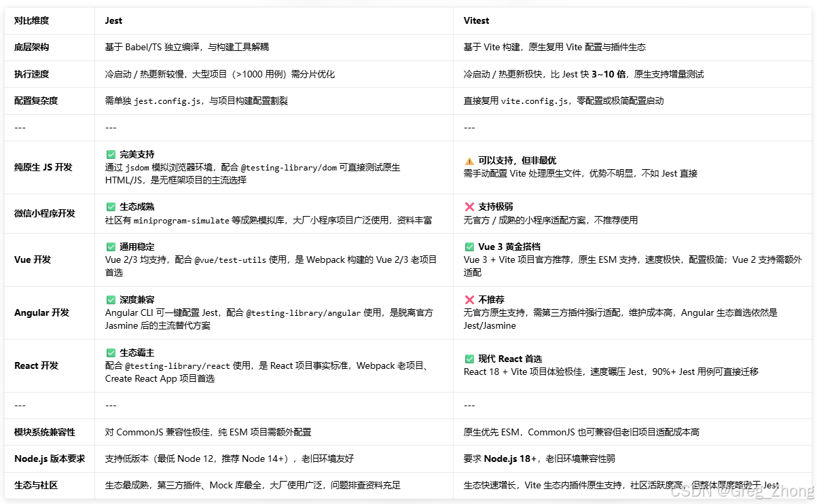The width and height of the screenshot is (817, 504).
Task: Click the 通用稳定 bold heading
Action: (137, 247)
